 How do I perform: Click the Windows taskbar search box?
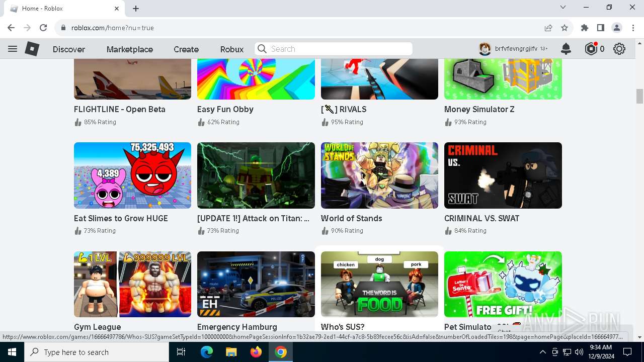[97, 352]
